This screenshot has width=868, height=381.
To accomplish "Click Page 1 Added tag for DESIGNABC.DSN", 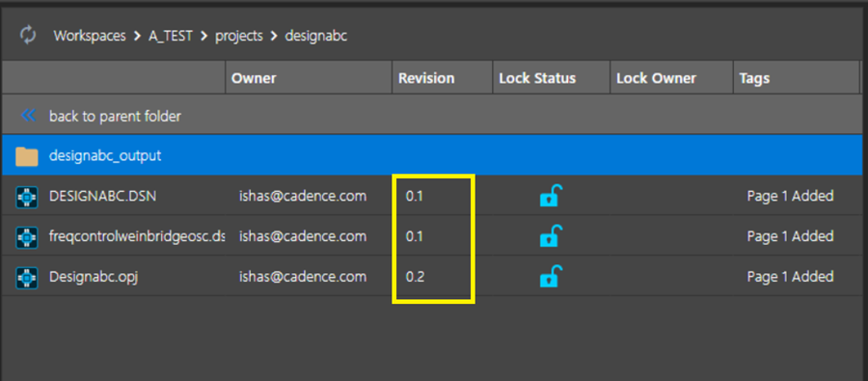I will click(x=790, y=196).
